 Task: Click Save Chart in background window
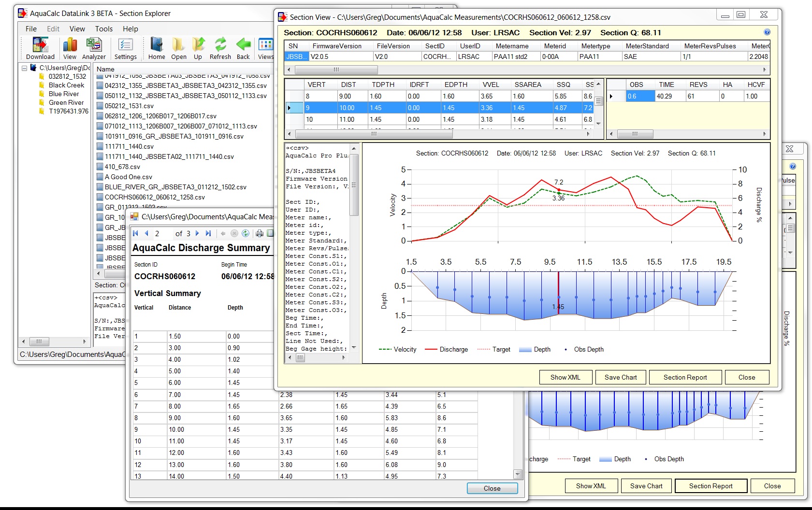(x=646, y=486)
